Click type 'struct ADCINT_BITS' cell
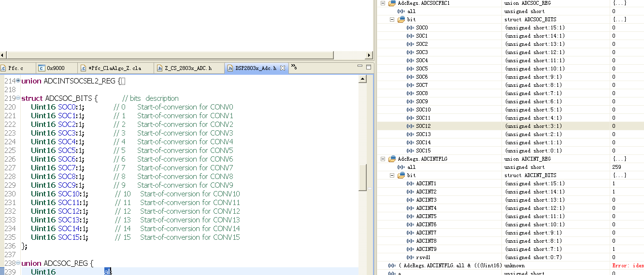Screen dimensions: 644x275 coord(530,175)
